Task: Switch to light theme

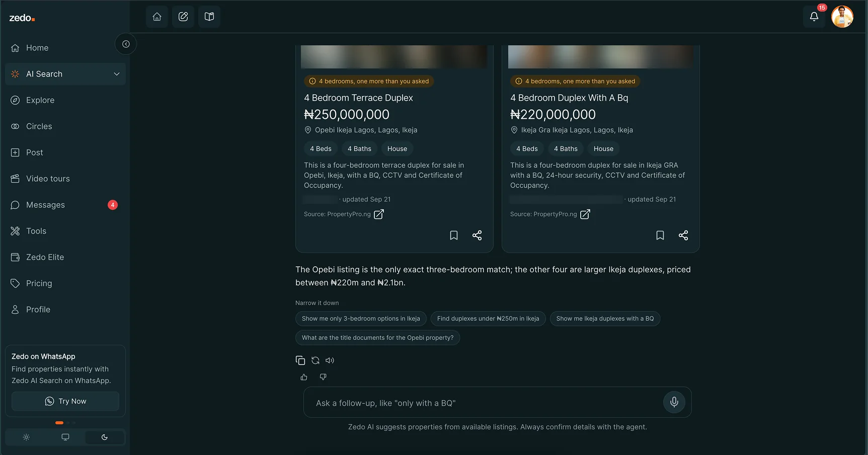Action: [26, 437]
